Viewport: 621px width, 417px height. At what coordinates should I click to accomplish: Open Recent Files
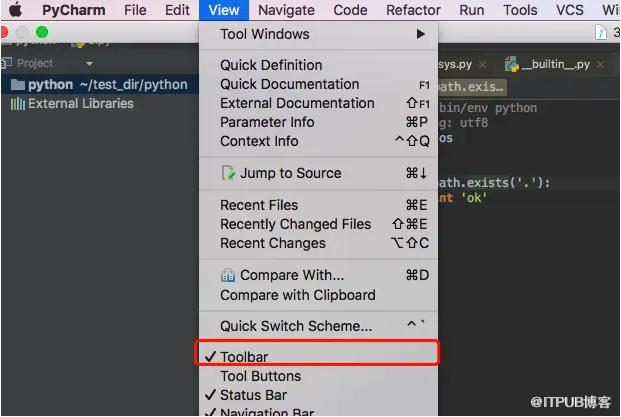click(318, 205)
